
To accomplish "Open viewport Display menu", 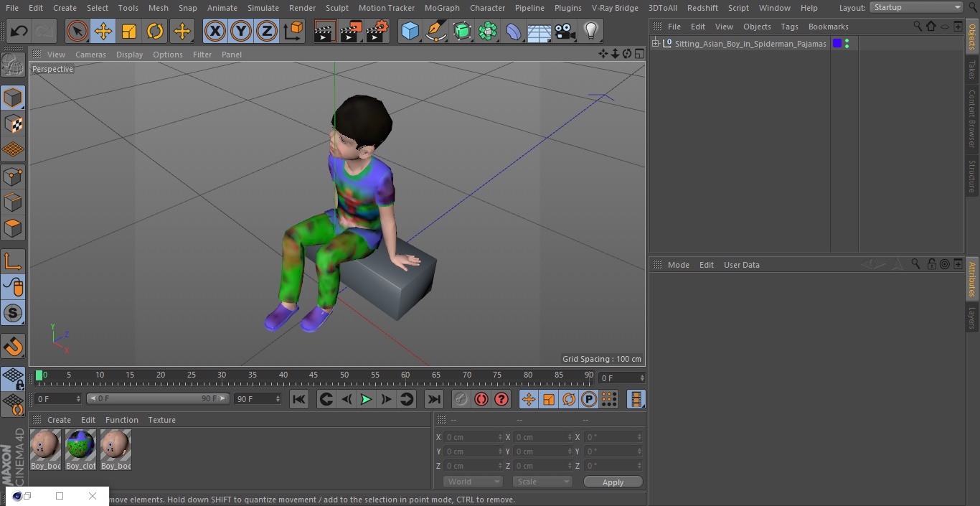I will point(129,55).
